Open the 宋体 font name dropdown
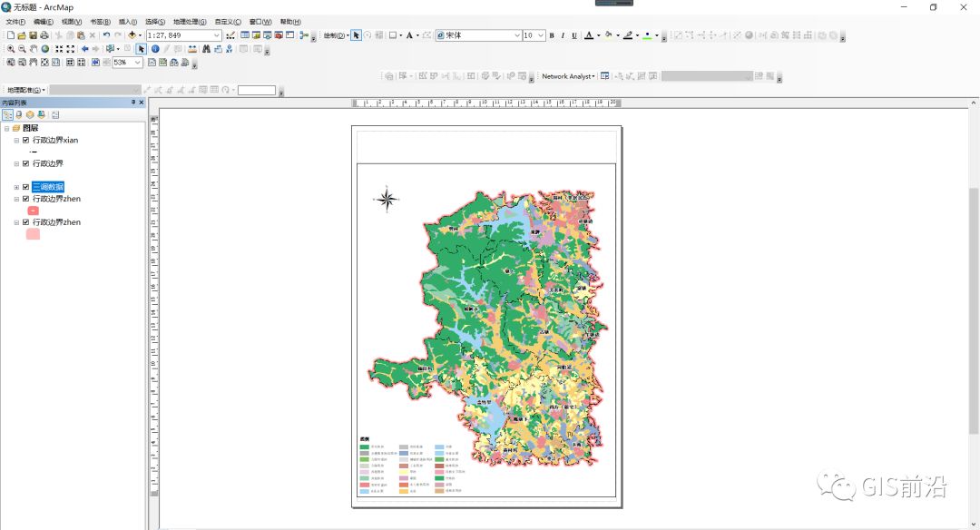Screen dimensions: 980x530 click(517, 35)
